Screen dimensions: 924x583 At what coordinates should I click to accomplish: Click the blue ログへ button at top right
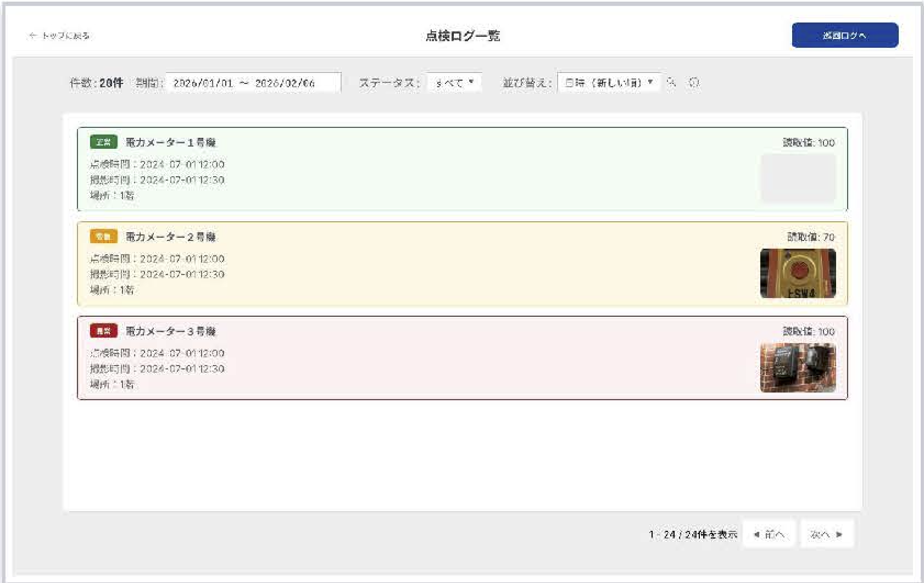(845, 35)
